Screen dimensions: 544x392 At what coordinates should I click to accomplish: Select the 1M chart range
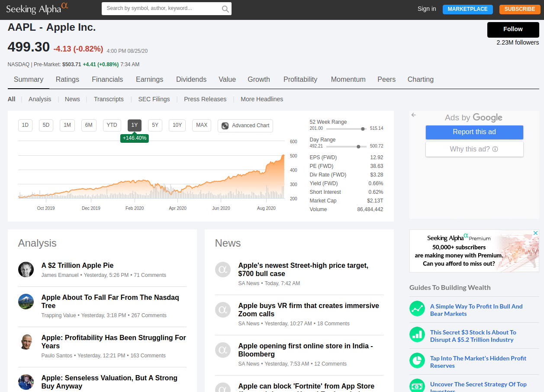click(x=67, y=125)
